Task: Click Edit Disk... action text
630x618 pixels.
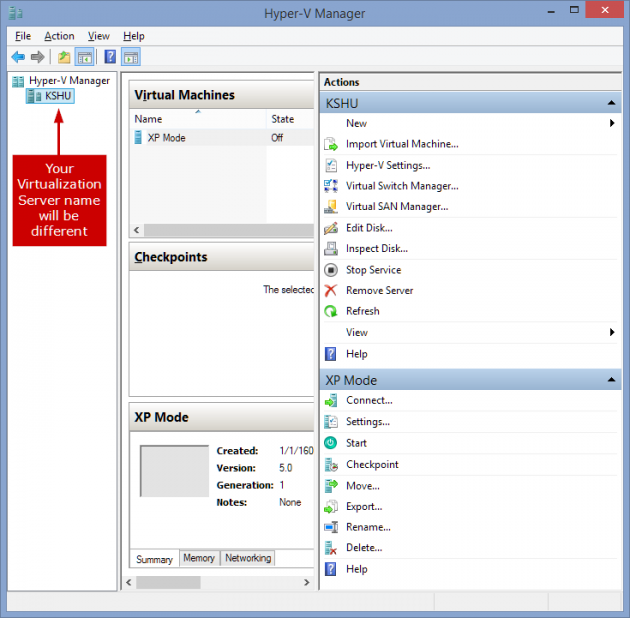Action: (x=369, y=228)
